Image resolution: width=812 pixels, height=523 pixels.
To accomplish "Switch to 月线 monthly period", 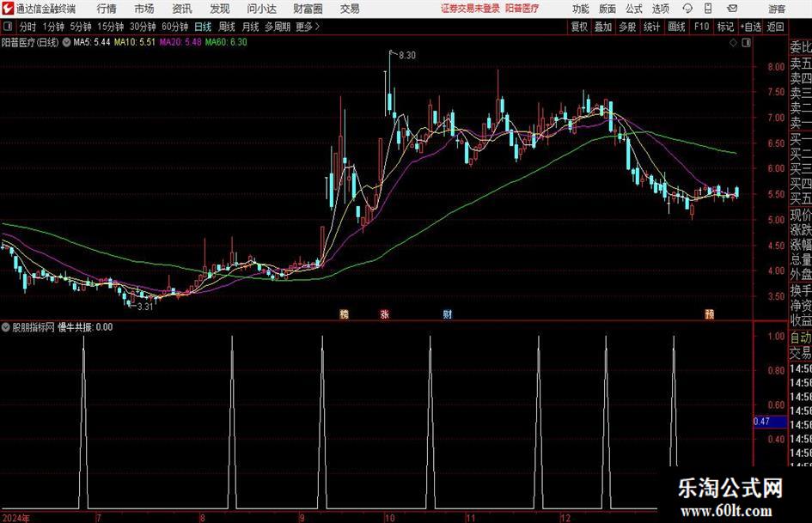I will [250, 27].
